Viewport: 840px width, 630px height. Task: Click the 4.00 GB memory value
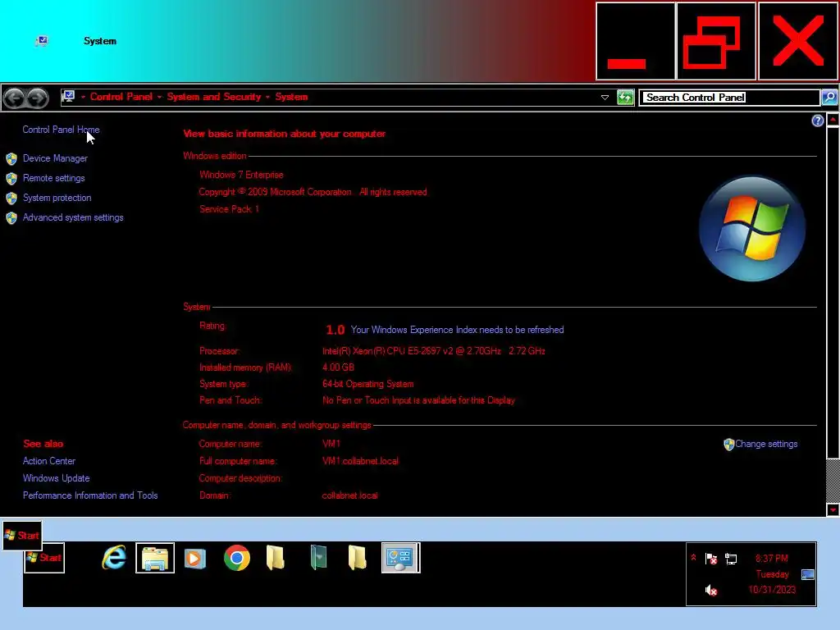pyautogui.click(x=338, y=367)
